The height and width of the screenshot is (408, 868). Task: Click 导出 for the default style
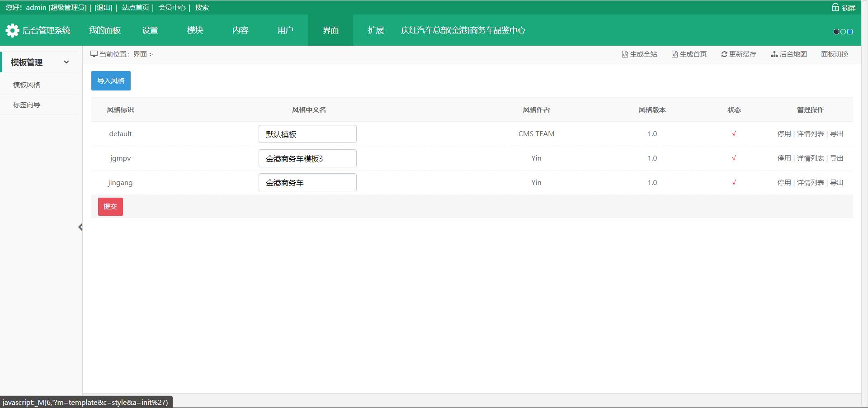click(x=836, y=134)
